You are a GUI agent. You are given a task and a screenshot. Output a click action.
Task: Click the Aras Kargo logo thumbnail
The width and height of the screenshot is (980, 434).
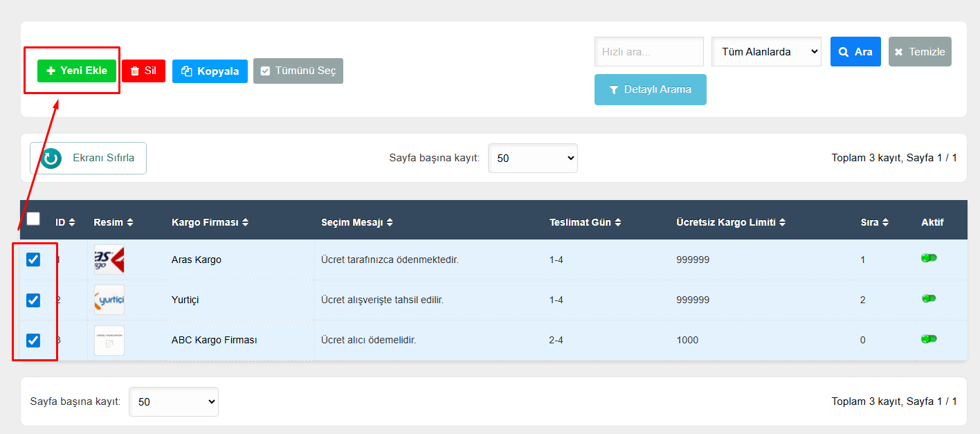pos(109,260)
